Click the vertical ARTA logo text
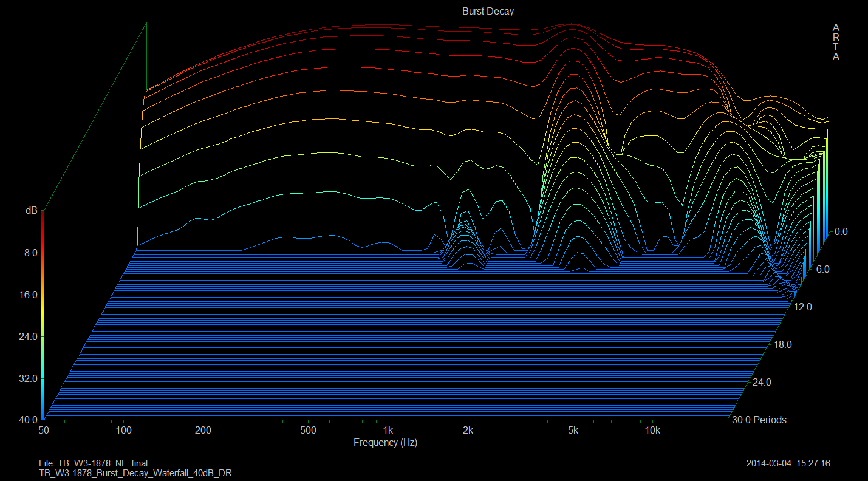The height and width of the screenshot is (481, 868). coord(836,43)
